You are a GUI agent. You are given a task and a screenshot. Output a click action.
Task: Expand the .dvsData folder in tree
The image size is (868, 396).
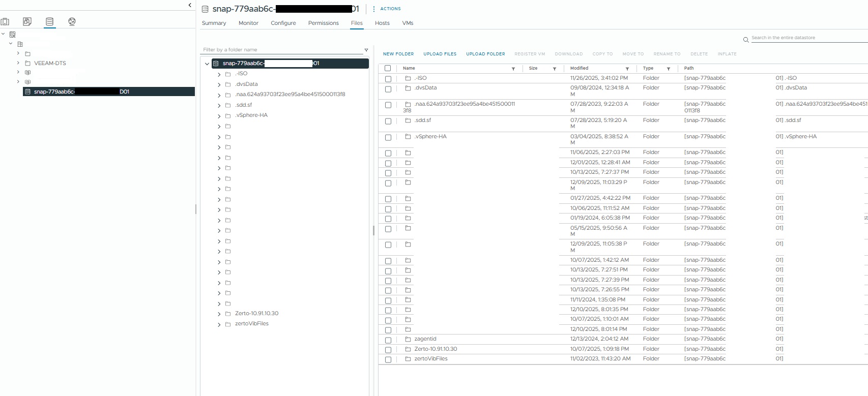pos(219,85)
